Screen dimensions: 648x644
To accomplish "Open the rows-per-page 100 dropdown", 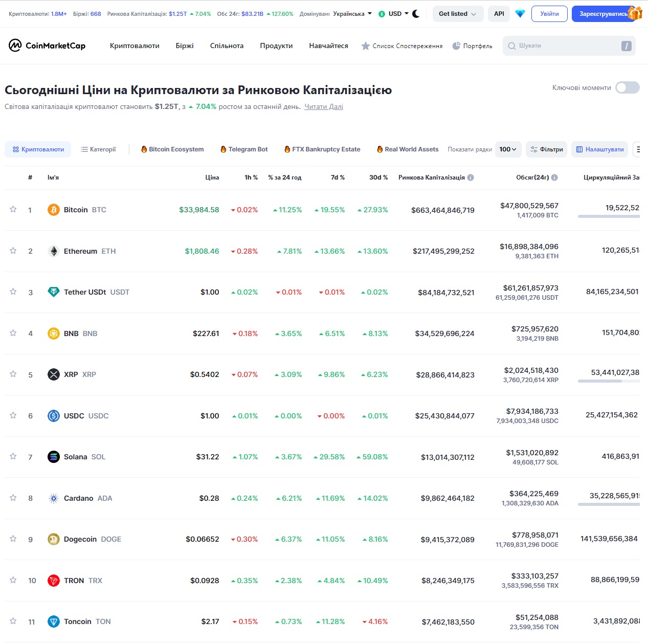I will [508, 149].
